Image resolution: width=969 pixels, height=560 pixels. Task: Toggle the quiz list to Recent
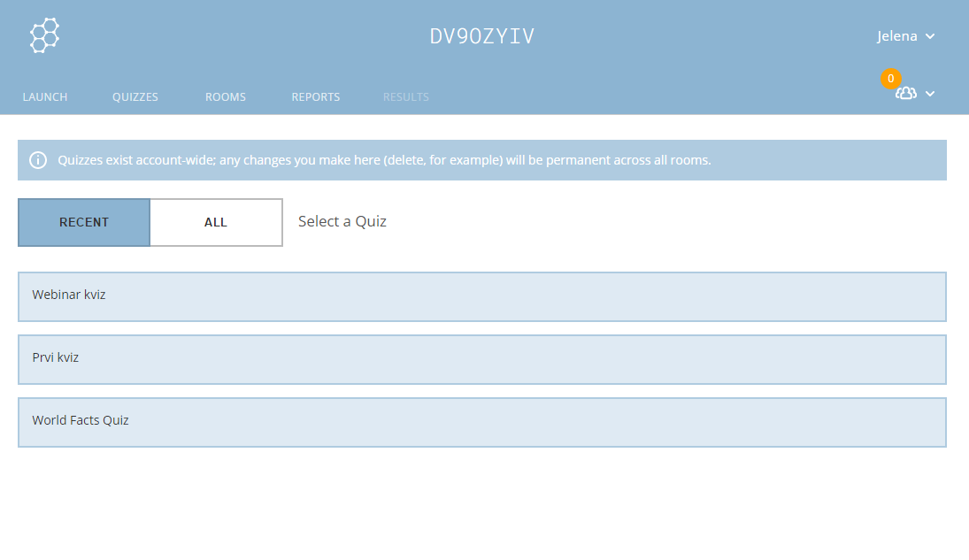pos(84,222)
